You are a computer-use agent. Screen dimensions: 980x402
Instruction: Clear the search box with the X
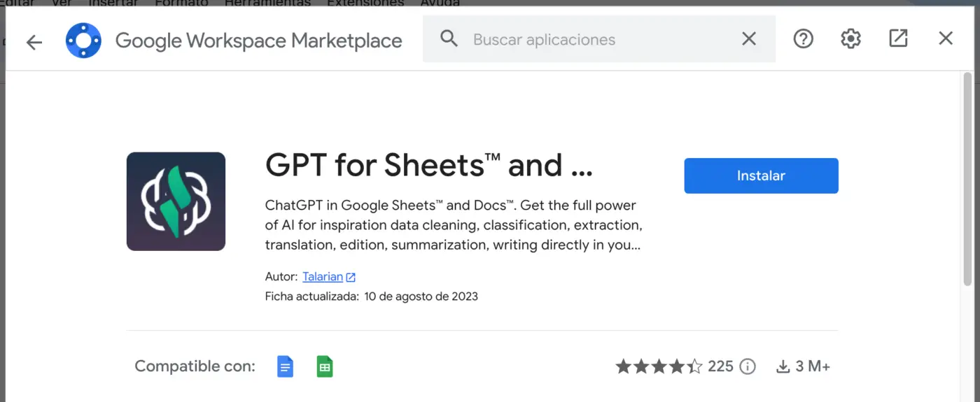pos(749,39)
